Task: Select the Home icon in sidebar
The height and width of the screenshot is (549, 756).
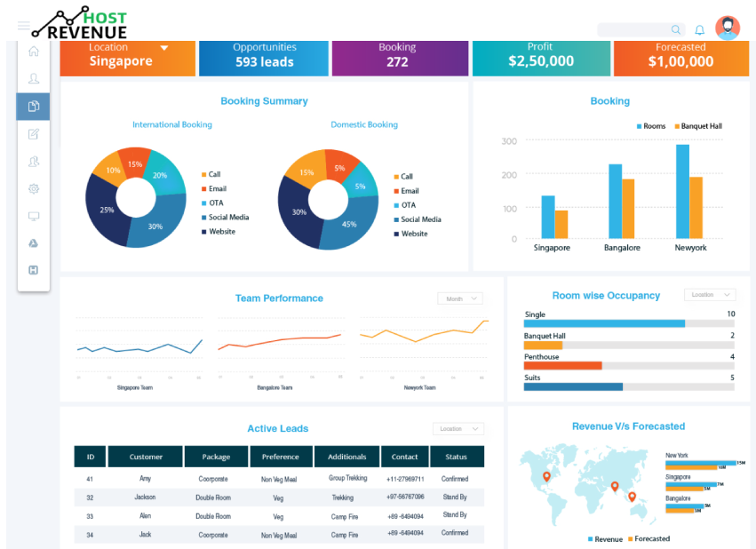Action: [34, 52]
